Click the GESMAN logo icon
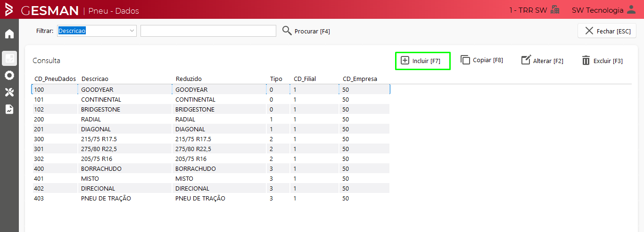This screenshot has width=644, height=232. tap(9, 9)
